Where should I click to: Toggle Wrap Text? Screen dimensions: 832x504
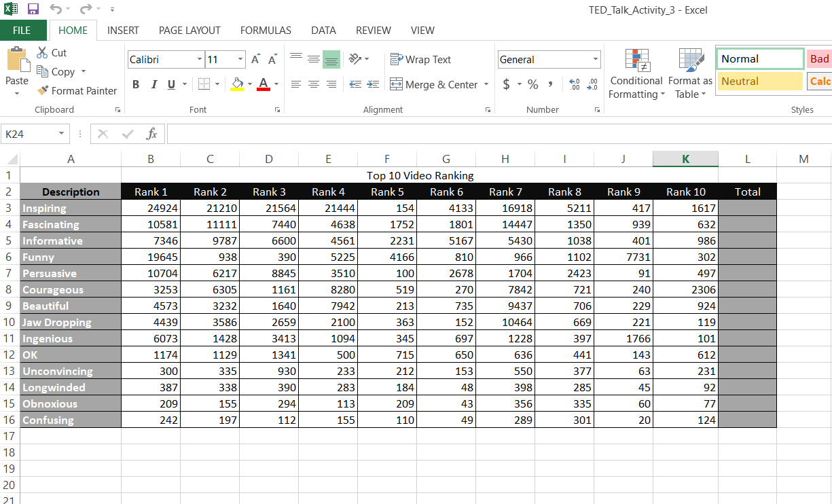pos(420,60)
